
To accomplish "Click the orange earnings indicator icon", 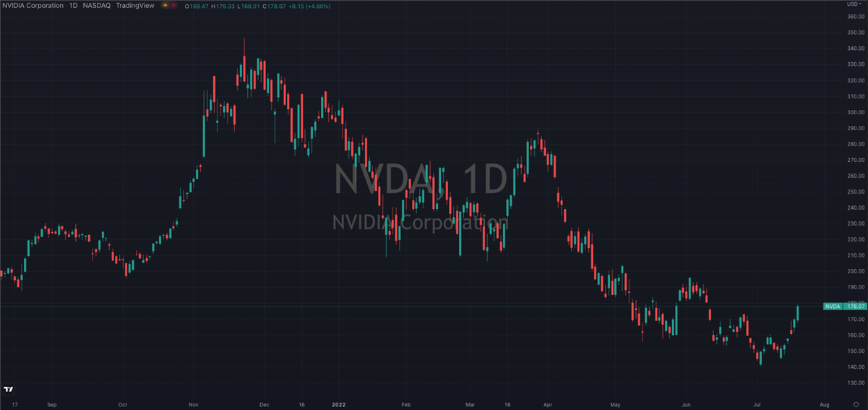I will coord(166,5).
